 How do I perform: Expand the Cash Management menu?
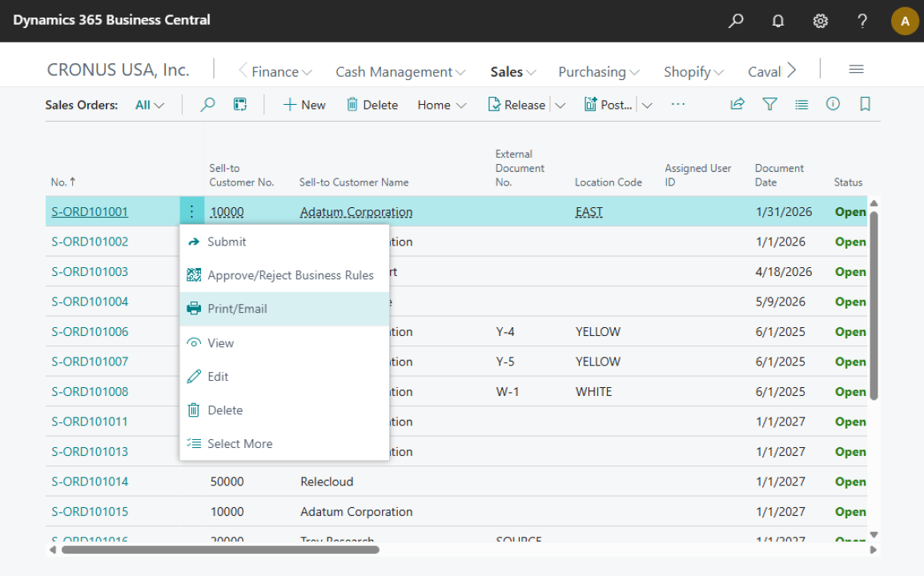400,72
